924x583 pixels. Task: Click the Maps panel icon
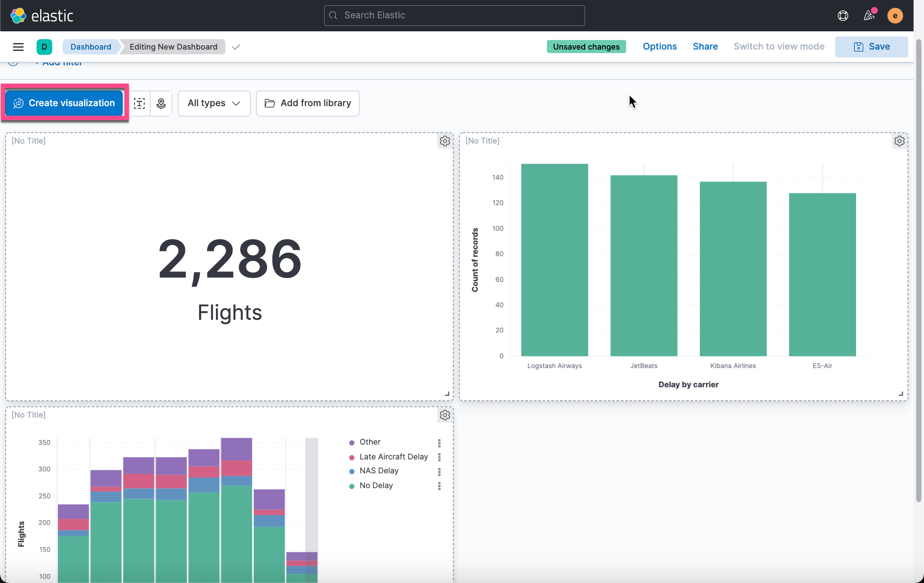point(161,103)
